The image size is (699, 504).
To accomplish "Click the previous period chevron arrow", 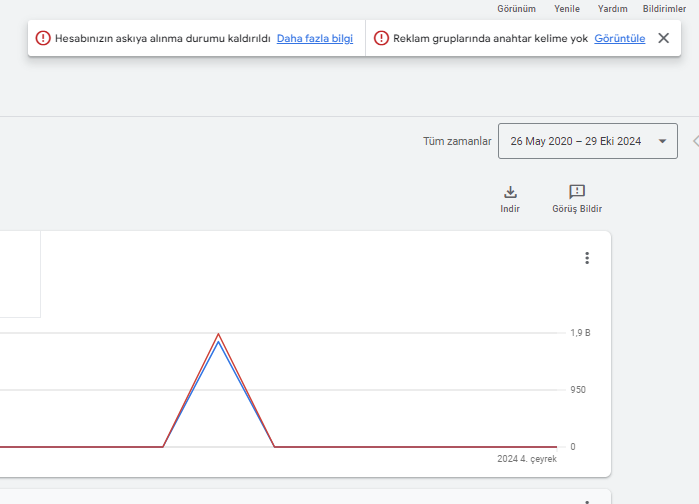I will (x=695, y=141).
